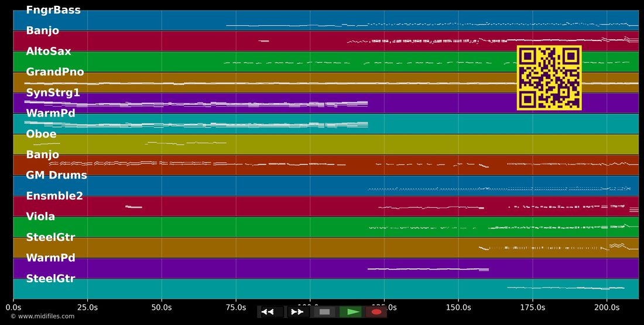The height and width of the screenshot is (325, 644).
Task: Click the 25.0s time marker
Action: pyautogui.click(x=87, y=307)
